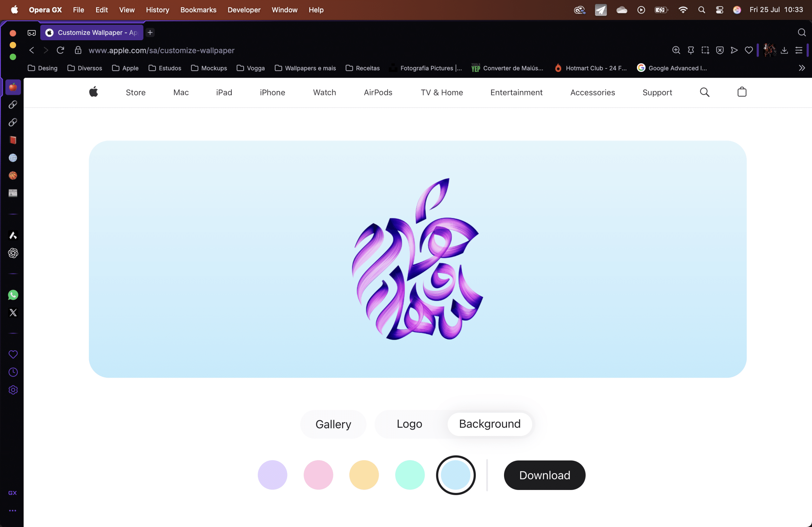Open Settings gear in sidebar
The image size is (812, 527).
point(13,390)
